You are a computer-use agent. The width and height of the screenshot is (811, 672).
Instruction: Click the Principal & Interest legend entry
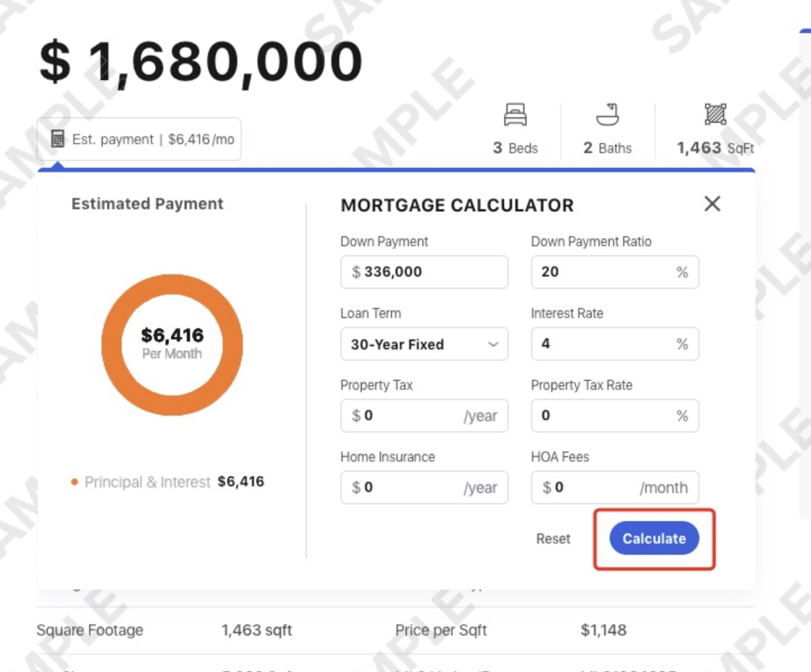[168, 482]
